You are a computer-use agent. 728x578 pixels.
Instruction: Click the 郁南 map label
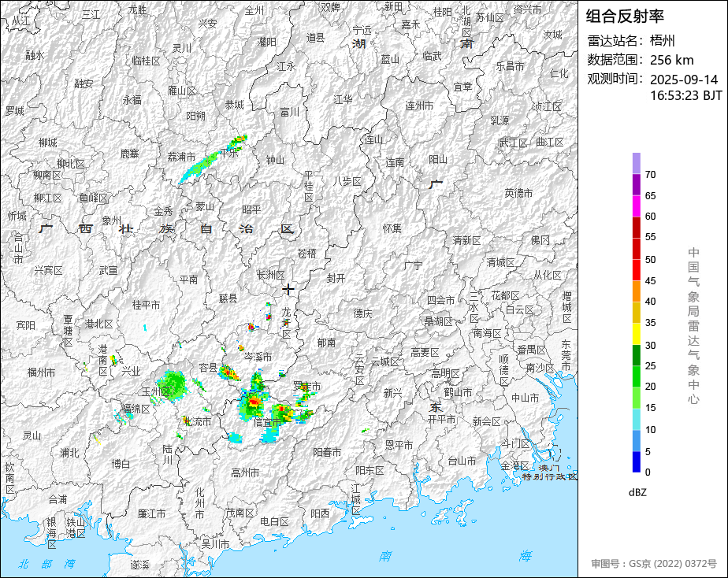pyautogui.click(x=326, y=343)
